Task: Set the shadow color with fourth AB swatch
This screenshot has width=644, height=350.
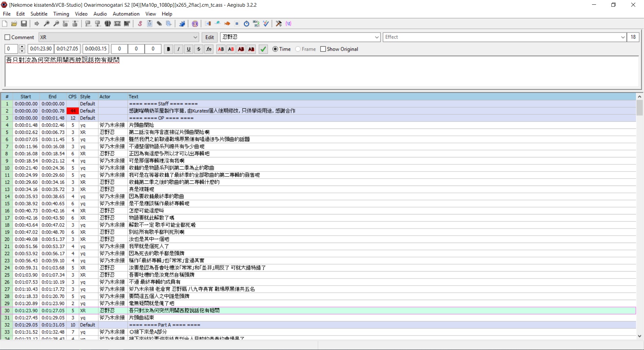Action: (x=251, y=49)
